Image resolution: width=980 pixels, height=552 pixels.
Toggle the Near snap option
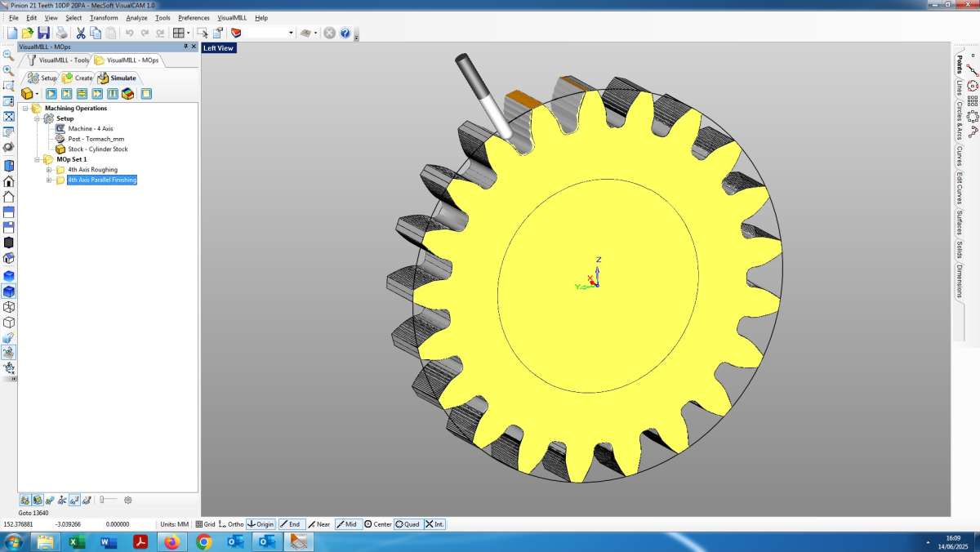pos(319,524)
